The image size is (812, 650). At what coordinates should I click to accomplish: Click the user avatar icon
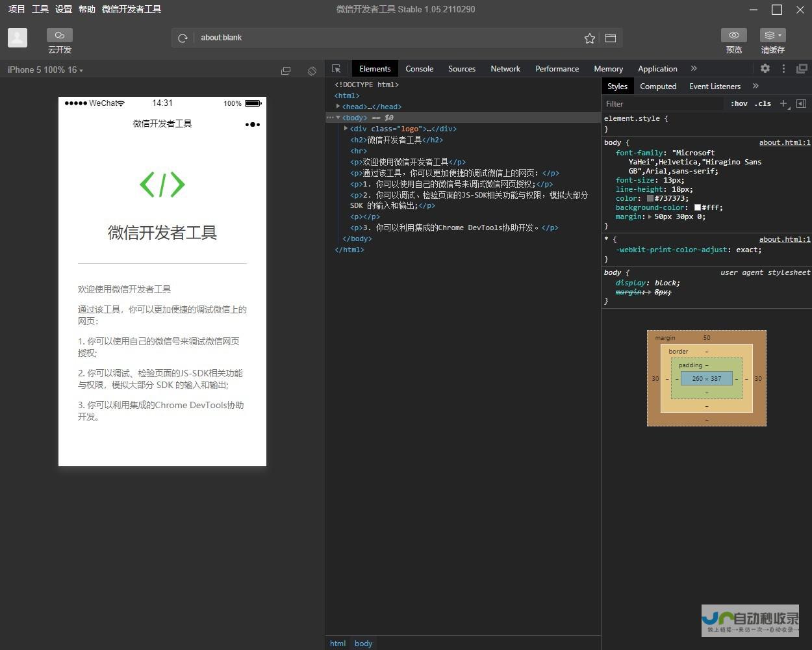tap(18, 38)
